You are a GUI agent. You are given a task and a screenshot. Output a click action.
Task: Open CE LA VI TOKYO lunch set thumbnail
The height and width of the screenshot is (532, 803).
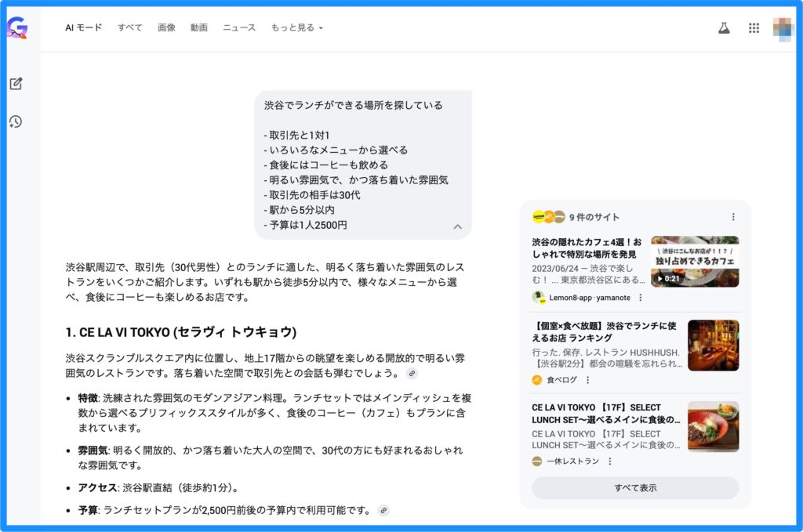[713, 426]
